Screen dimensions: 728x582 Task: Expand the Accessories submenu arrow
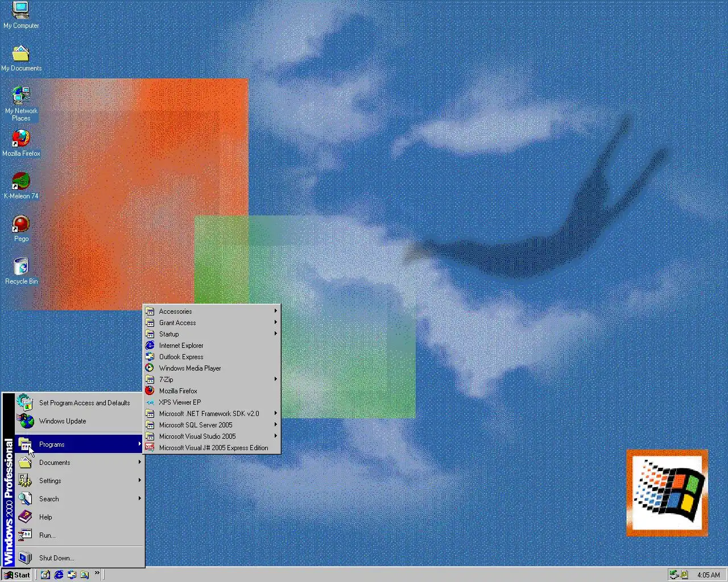click(x=276, y=311)
